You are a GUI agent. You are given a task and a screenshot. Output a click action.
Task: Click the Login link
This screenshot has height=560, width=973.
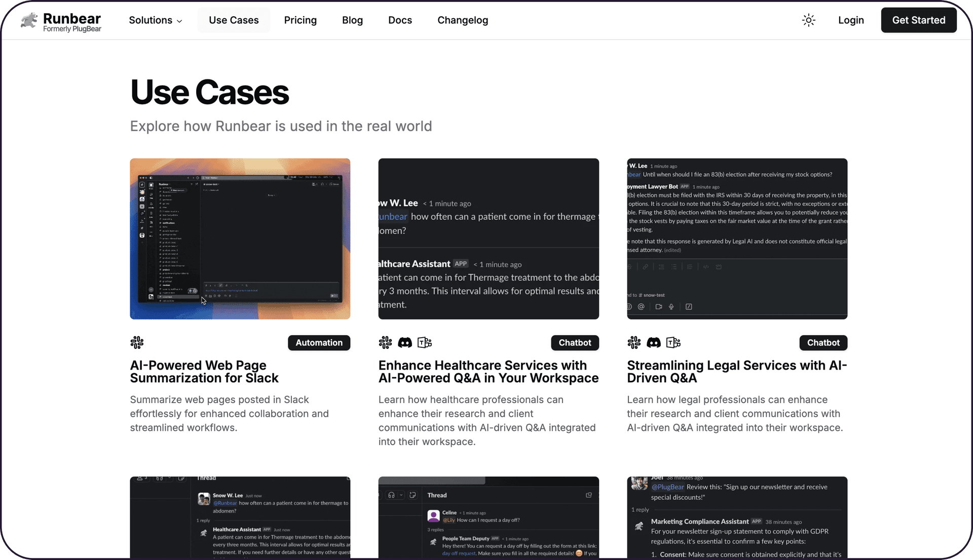[851, 20]
